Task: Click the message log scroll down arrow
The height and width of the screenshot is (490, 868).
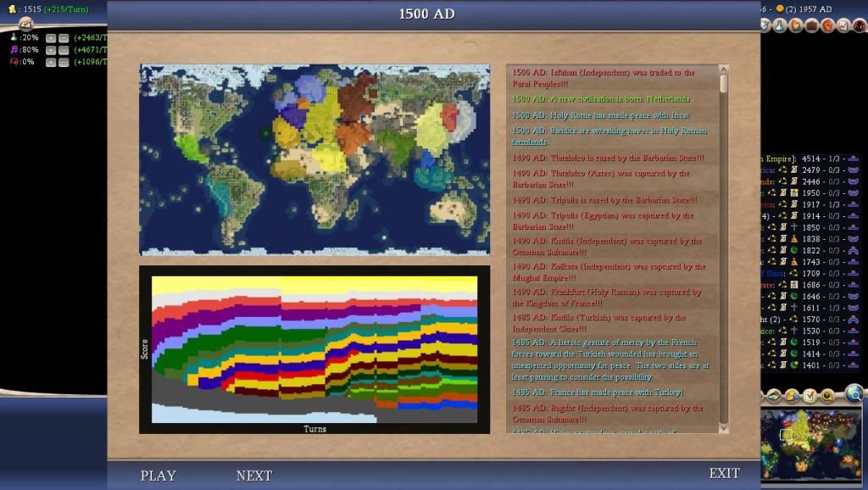Action: [723, 429]
